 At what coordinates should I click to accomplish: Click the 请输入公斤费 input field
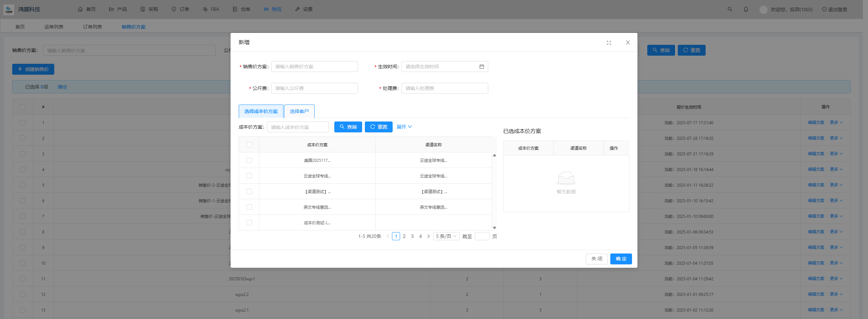pyautogui.click(x=314, y=88)
